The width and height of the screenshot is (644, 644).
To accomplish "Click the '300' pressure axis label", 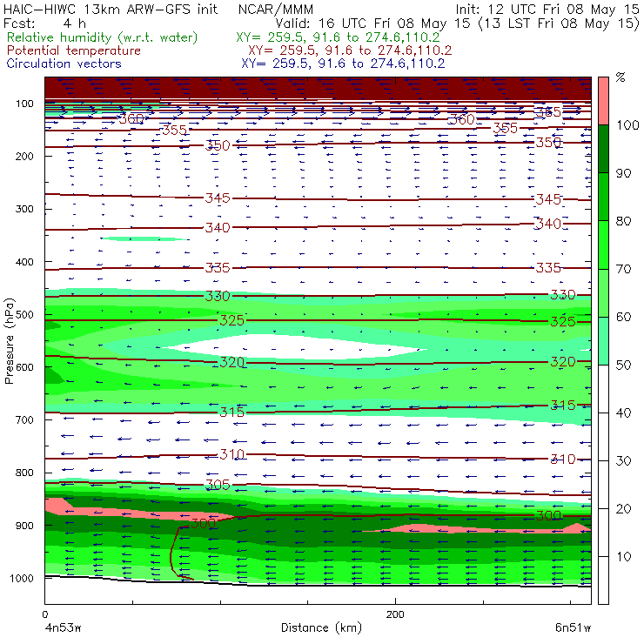I will click(x=24, y=209).
